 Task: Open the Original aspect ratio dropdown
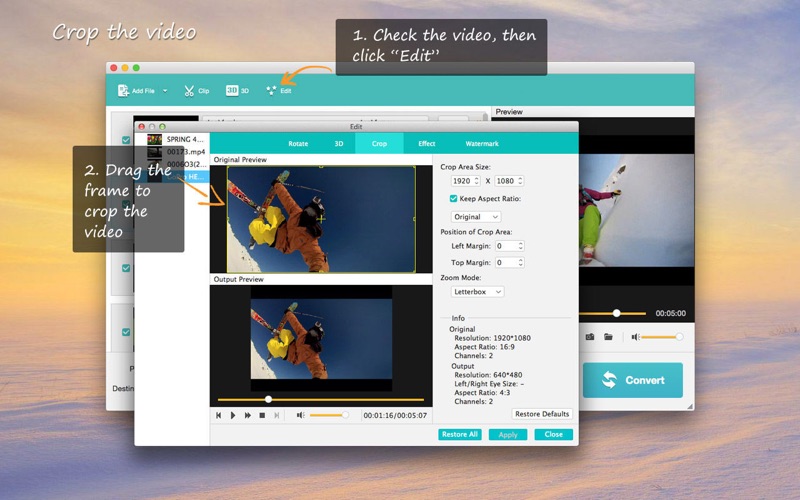tap(476, 217)
